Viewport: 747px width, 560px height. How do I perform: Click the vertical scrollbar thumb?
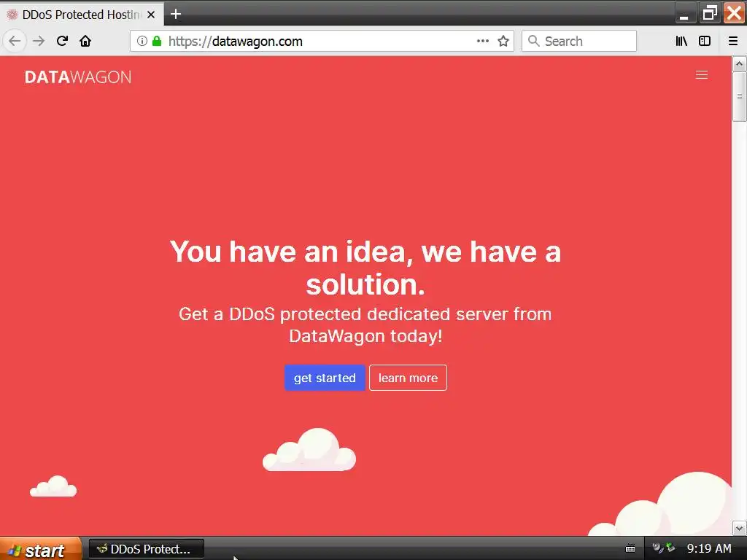pos(740,97)
